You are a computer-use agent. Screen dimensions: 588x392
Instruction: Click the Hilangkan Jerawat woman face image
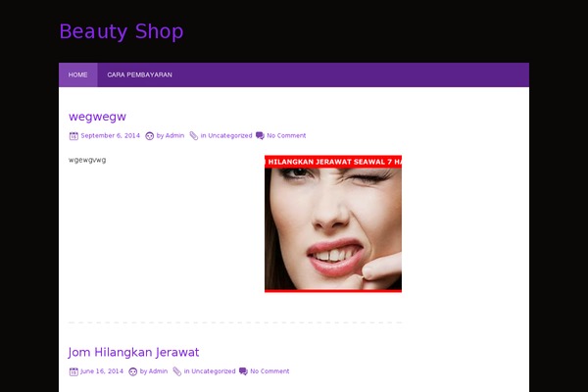click(x=333, y=223)
